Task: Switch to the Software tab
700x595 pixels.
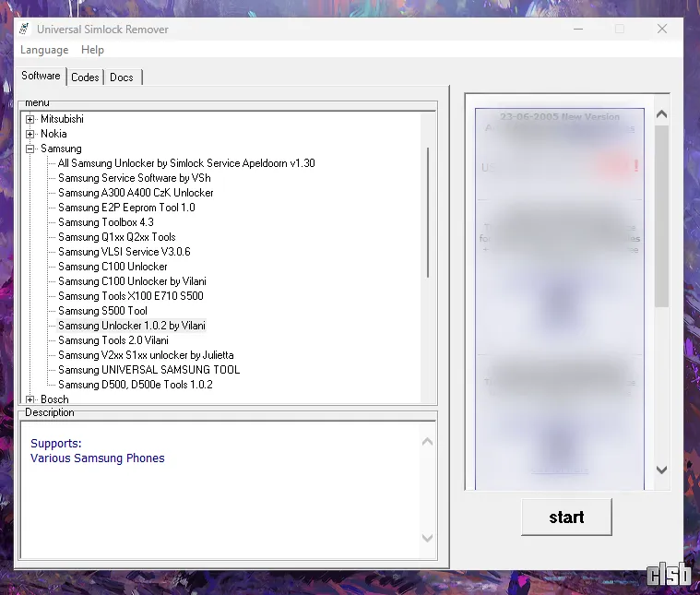Action: click(41, 76)
